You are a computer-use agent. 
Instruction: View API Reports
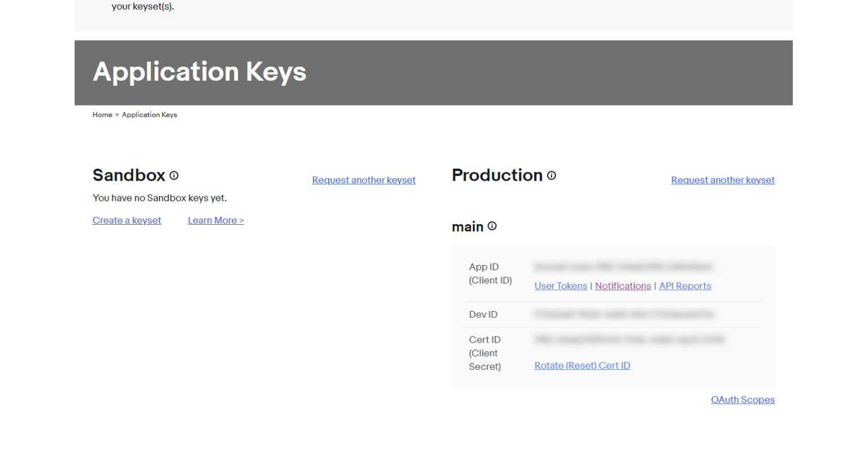[685, 286]
